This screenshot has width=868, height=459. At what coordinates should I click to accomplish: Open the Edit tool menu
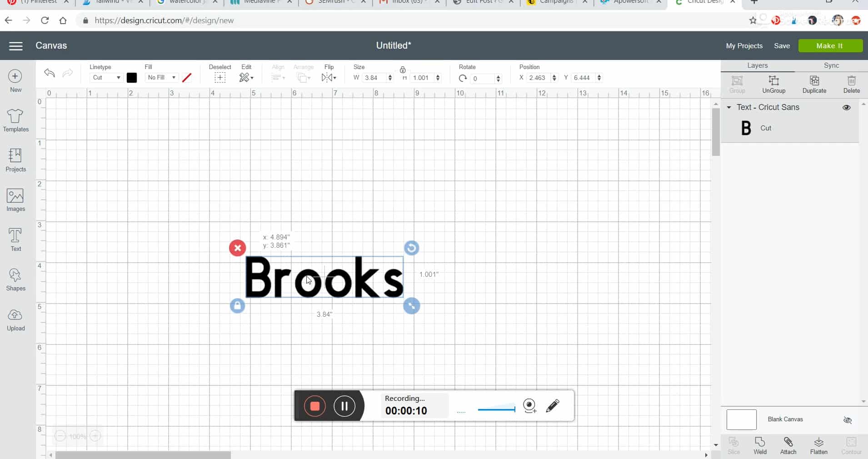click(246, 78)
